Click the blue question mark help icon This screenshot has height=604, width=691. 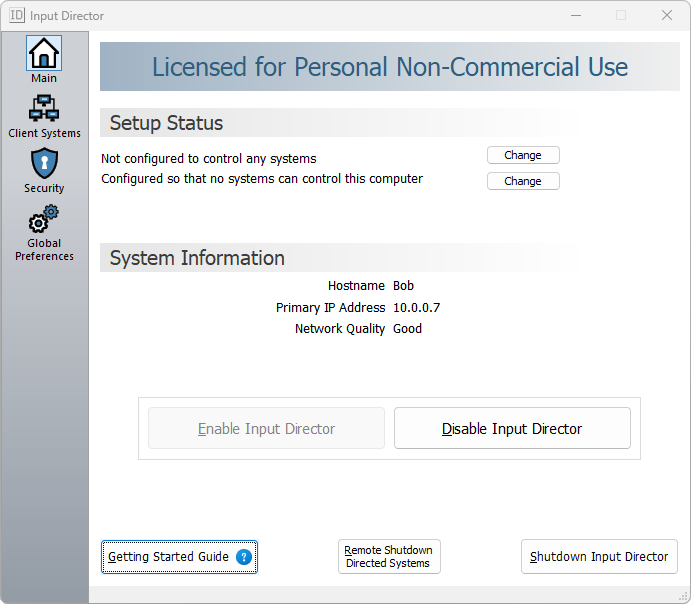coord(243,557)
